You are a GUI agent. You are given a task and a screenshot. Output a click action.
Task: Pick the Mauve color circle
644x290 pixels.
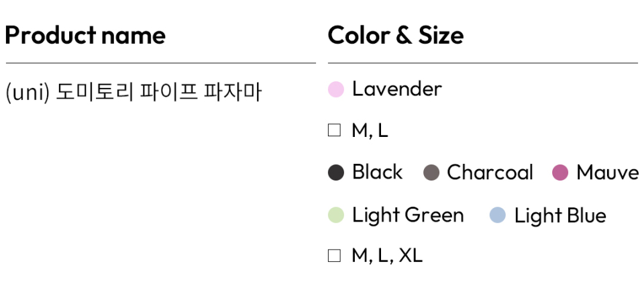[x=560, y=173]
